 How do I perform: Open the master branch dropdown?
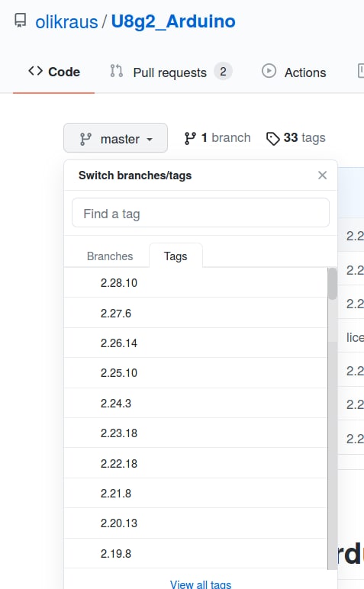[x=115, y=138]
